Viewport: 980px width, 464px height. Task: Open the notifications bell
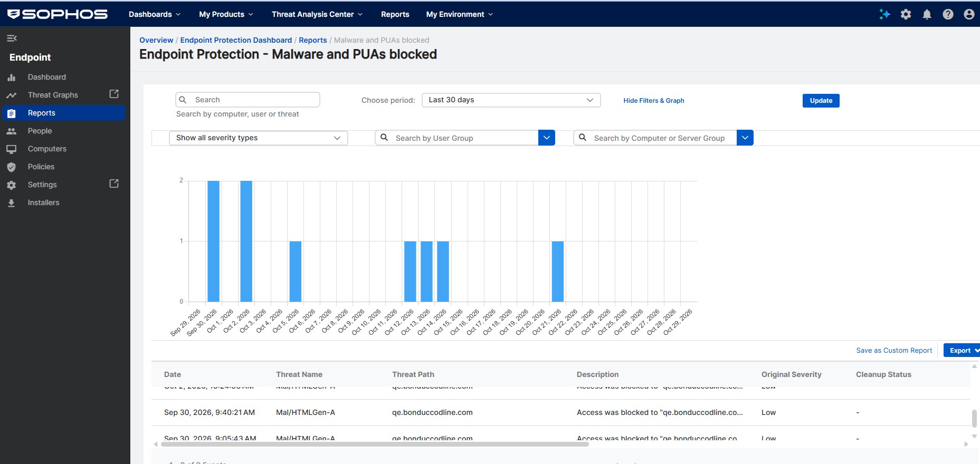pos(927,14)
